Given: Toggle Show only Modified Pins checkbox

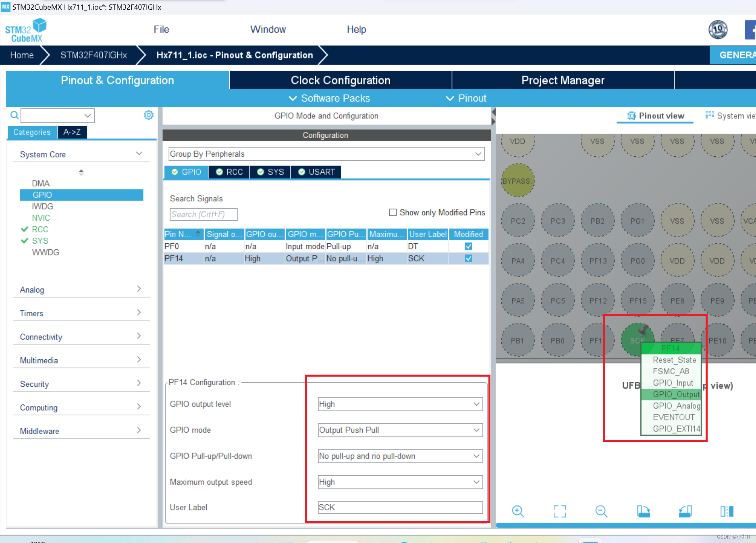Looking at the screenshot, I should [x=393, y=212].
